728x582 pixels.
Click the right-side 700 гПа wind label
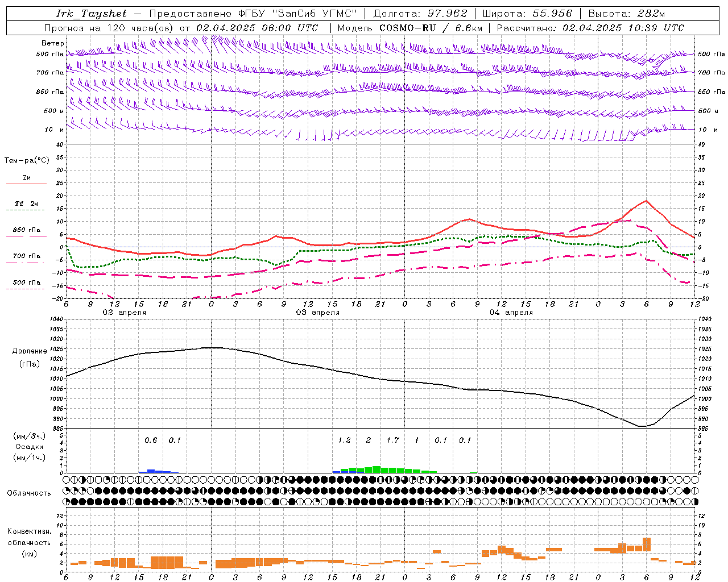click(712, 73)
